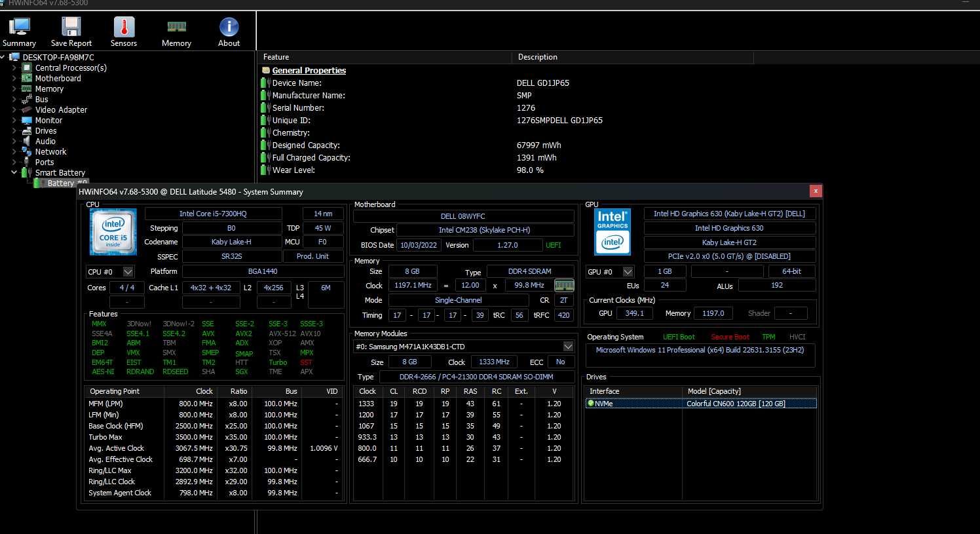Click the Turbo Max operating point row
The image size is (980, 534).
click(212, 437)
